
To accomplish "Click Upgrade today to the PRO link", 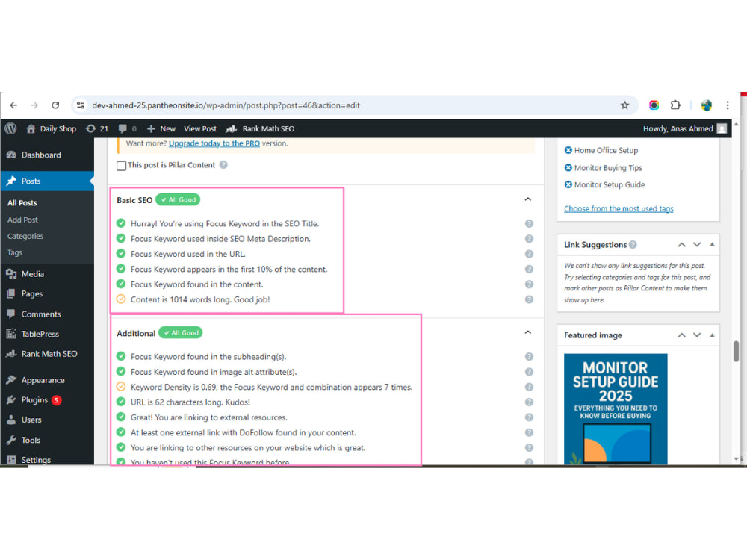I will tap(214, 143).
